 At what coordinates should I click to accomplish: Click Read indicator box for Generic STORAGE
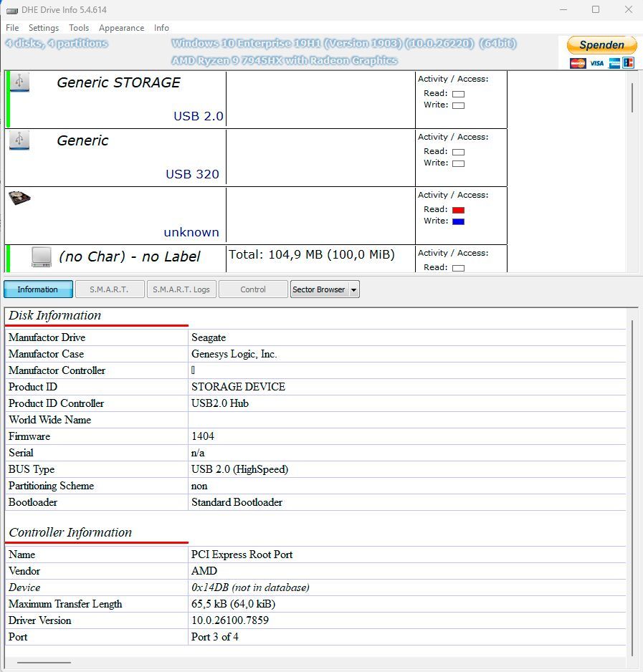(458, 94)
